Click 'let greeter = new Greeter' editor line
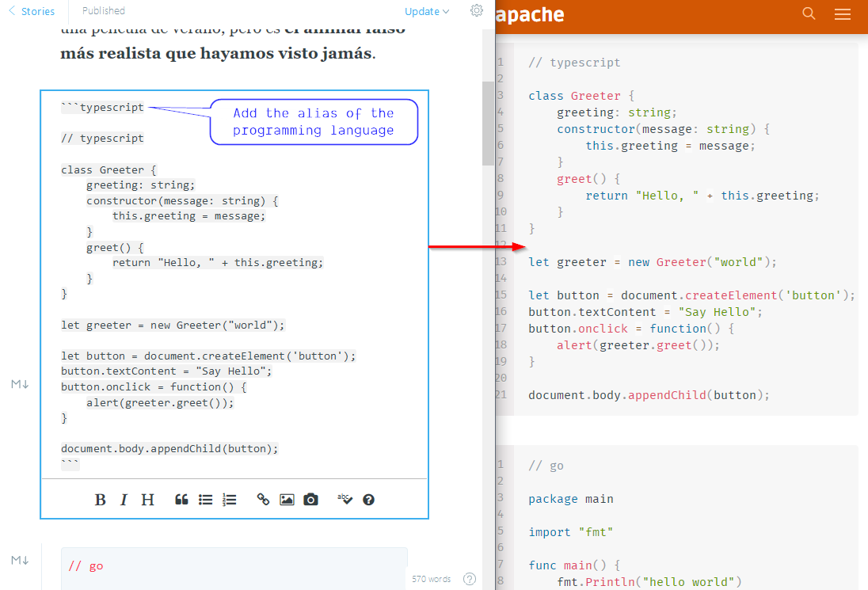 173,325
